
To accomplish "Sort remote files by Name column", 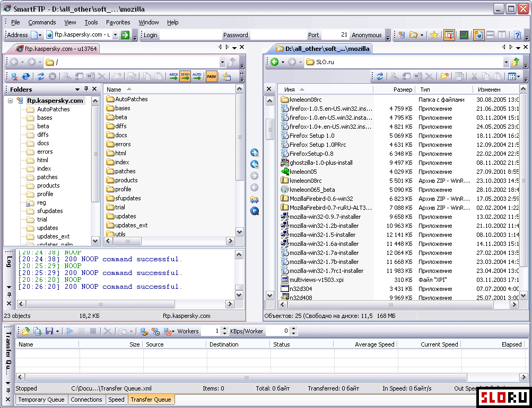I will pos(114,90).
